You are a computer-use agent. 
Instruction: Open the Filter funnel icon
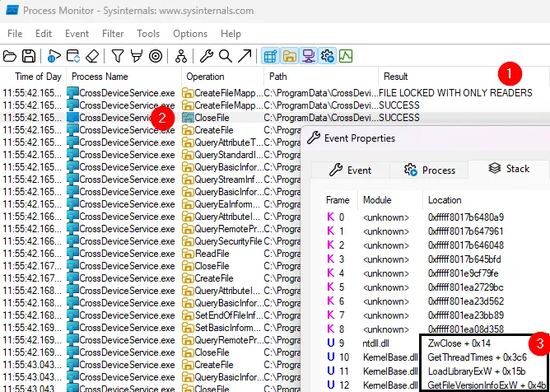pos(118,56)
